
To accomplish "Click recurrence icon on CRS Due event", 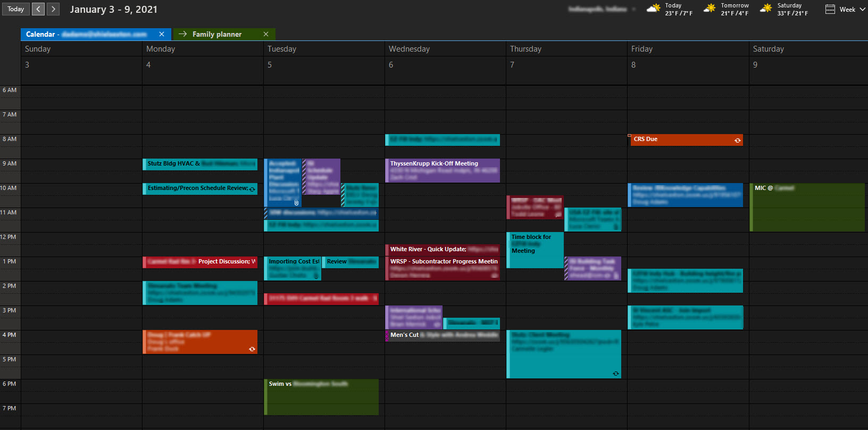I will tap(737, 140).
